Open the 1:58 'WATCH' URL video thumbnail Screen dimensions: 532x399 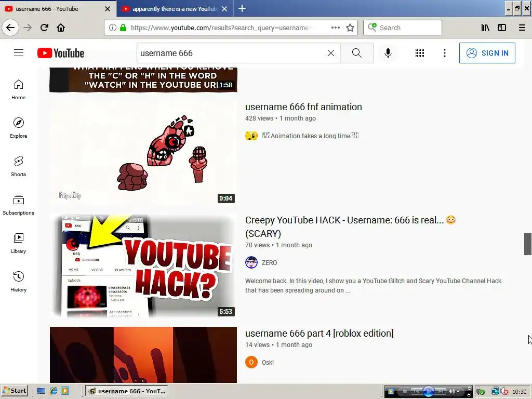(143, 79)
